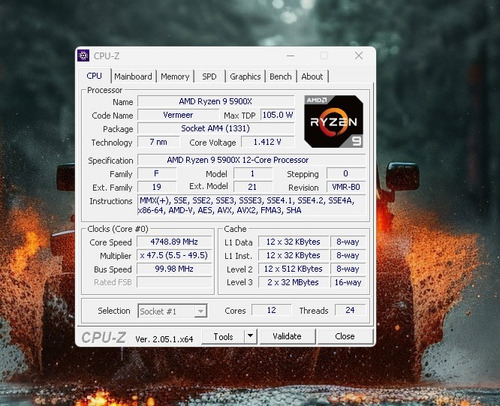Click the Threads value 24
Image resolution: width=500 pixels, height=406 pixels.
[350, 310]
